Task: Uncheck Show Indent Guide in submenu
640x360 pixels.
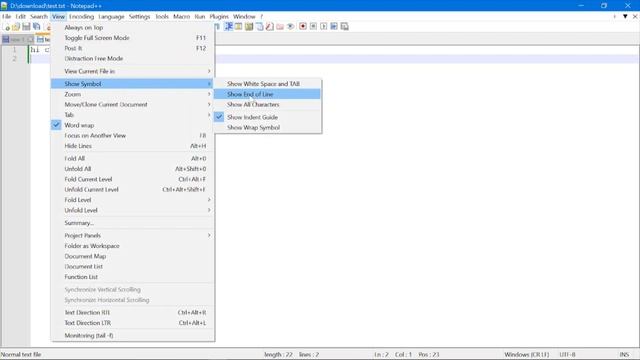Action: tap(267, 117)
